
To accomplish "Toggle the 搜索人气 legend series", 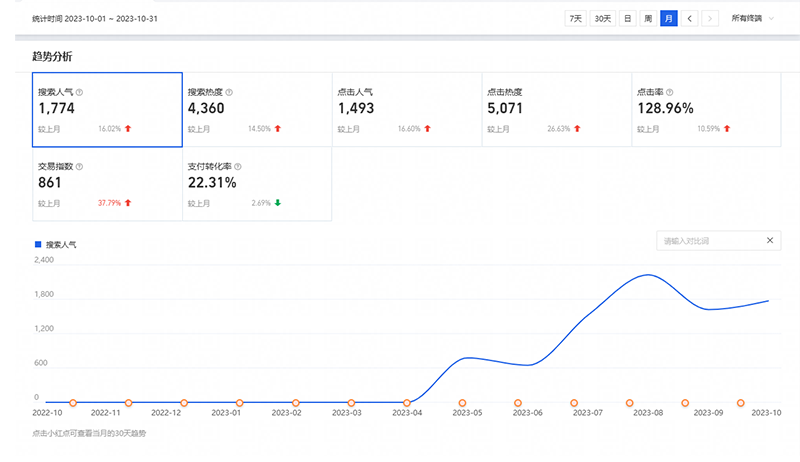I will point(56,244).
